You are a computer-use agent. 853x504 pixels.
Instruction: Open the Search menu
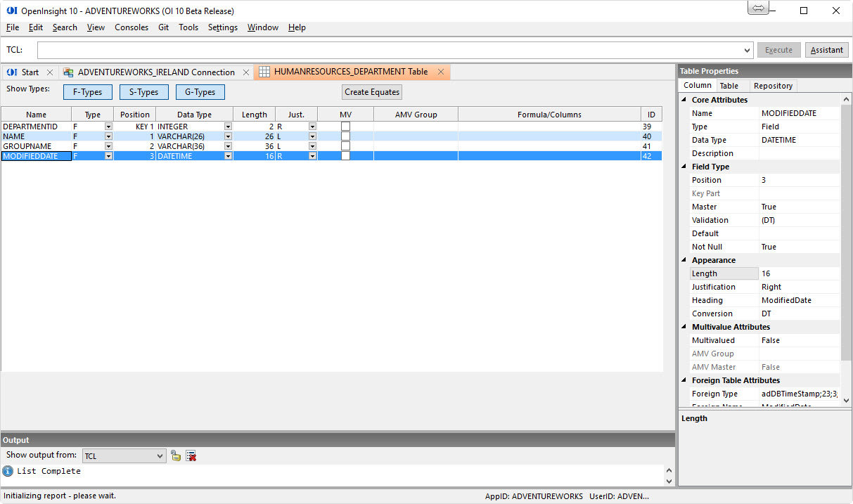pyautogui.click(x=65, y=27)
